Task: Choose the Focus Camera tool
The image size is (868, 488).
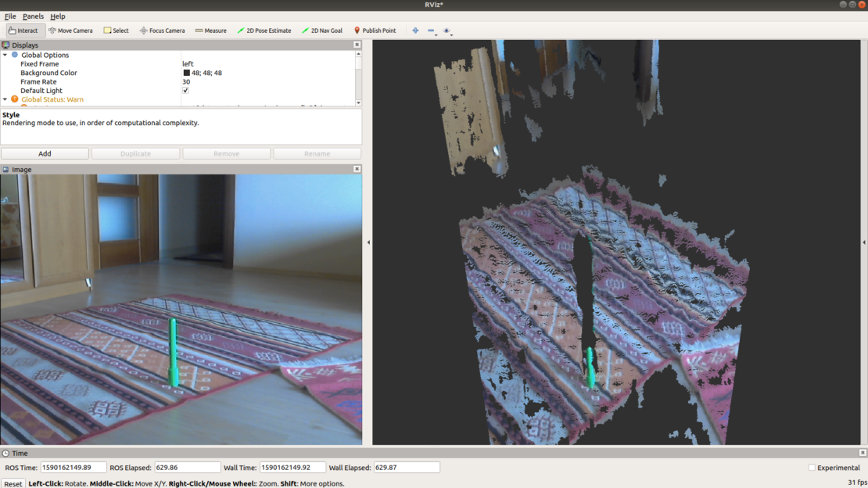Action: 162,30
